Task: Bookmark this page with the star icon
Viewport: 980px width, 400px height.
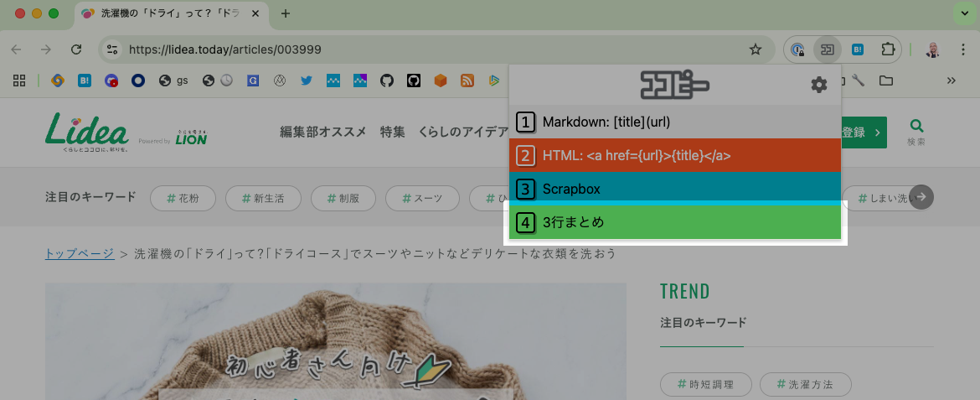Action: click(756, 49)
